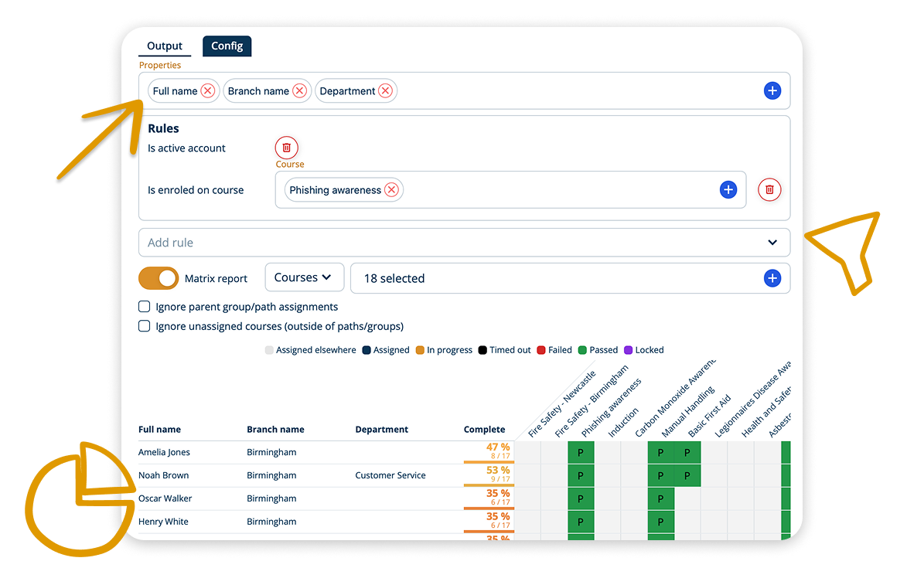The image size is (924, 568).
Task: Delete the Is enroled on course rule
Action: tap(769, 190)
